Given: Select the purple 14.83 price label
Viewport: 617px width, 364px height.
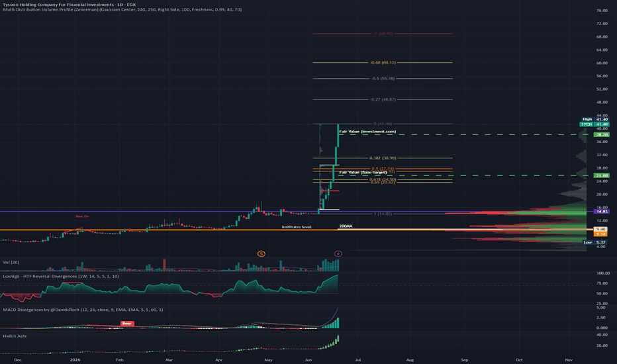Looking at the screenshot, I should point(602,211).
